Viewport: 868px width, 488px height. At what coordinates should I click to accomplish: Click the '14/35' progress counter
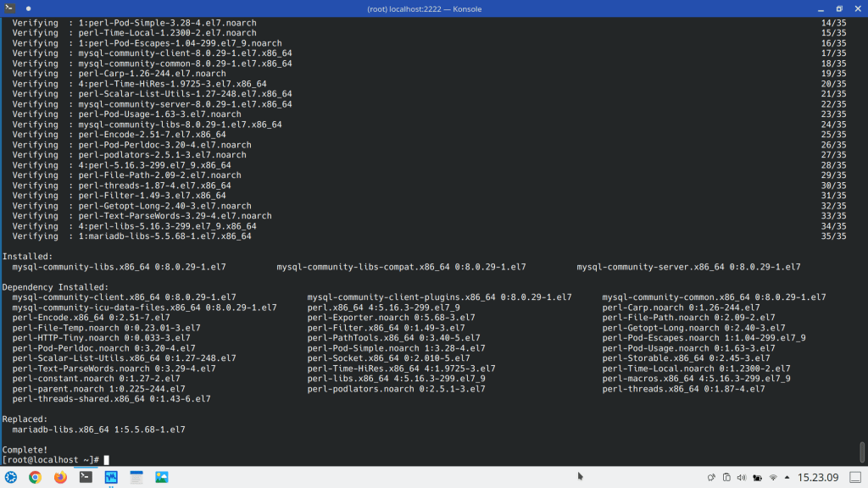tap(834, 23)
